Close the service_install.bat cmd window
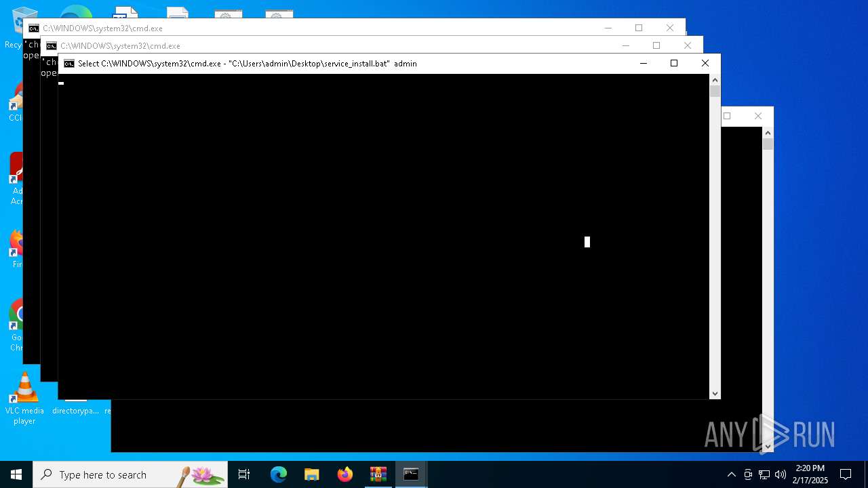The width and height of the screenshot is (868, 488). tap(705, 63)
